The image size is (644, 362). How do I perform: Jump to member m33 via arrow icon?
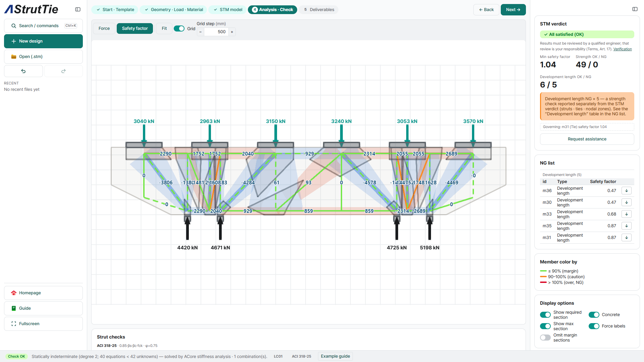626,214
